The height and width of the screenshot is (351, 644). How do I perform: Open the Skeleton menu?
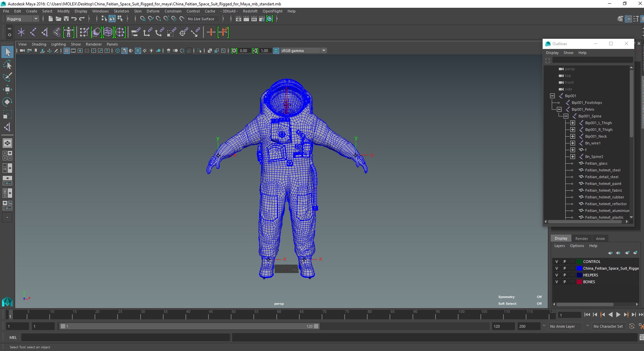click(x=121, y=11)
